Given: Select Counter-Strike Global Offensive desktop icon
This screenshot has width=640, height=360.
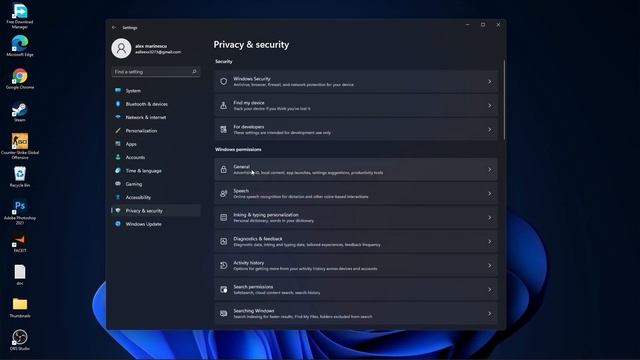Looking at the screenshot, I should [20, 146].
